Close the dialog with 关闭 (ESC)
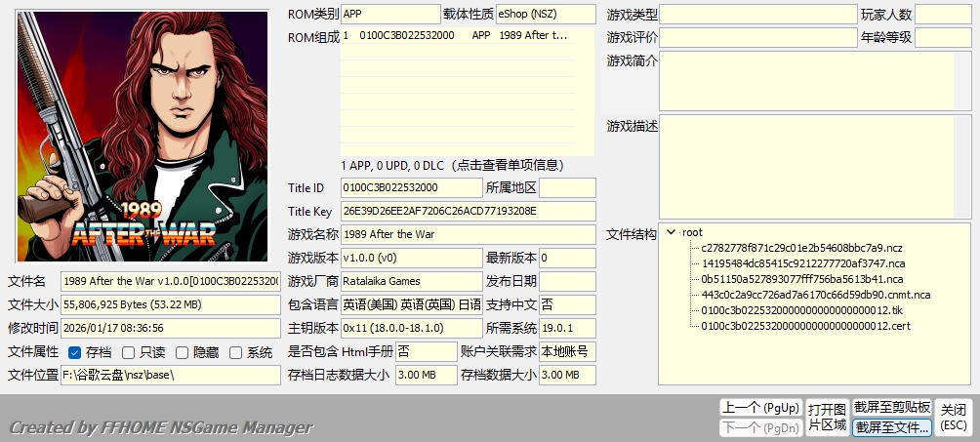The height and width of the screenshot is (442, 980). click(x=954, y=417)
